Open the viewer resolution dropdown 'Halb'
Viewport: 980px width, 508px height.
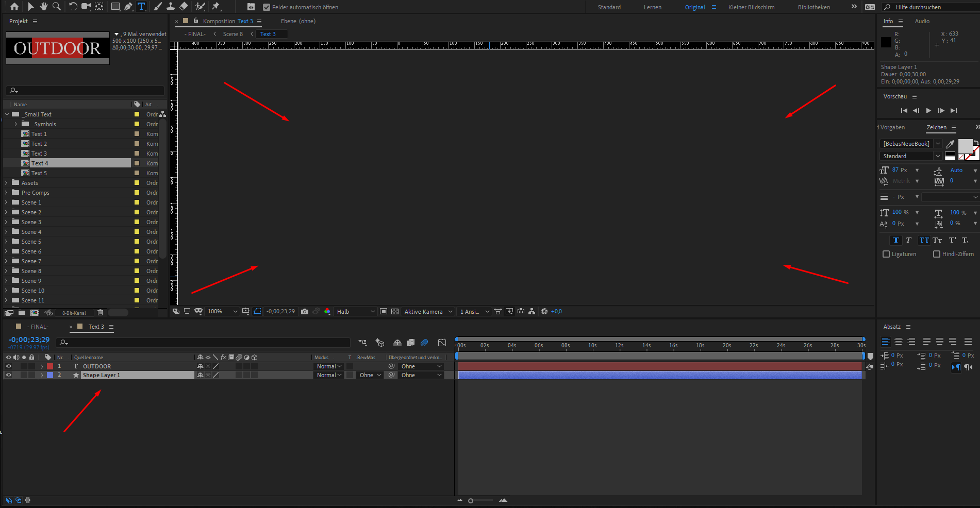[x=356, y=312]
